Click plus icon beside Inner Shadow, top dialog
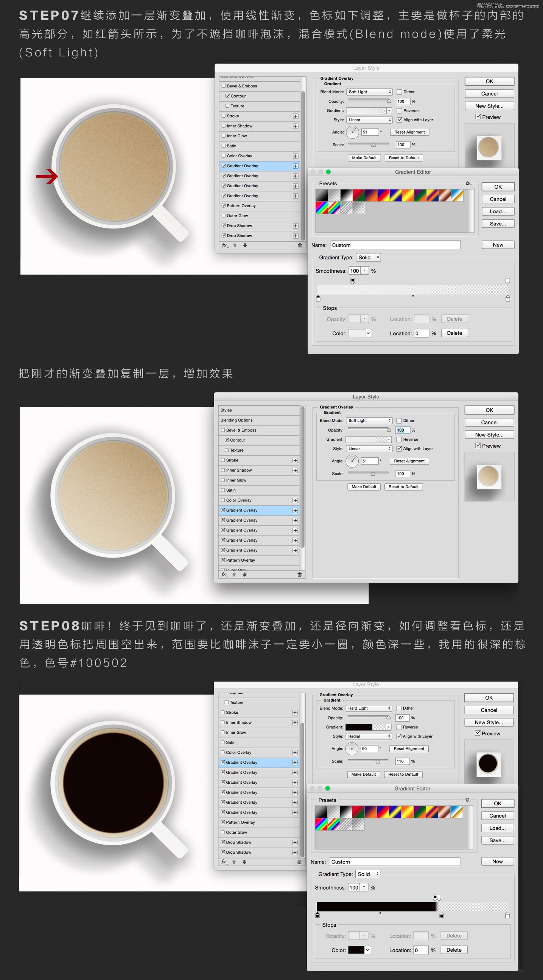The width and height of the screenshot is (543, 980). click(x=296, y=126)
